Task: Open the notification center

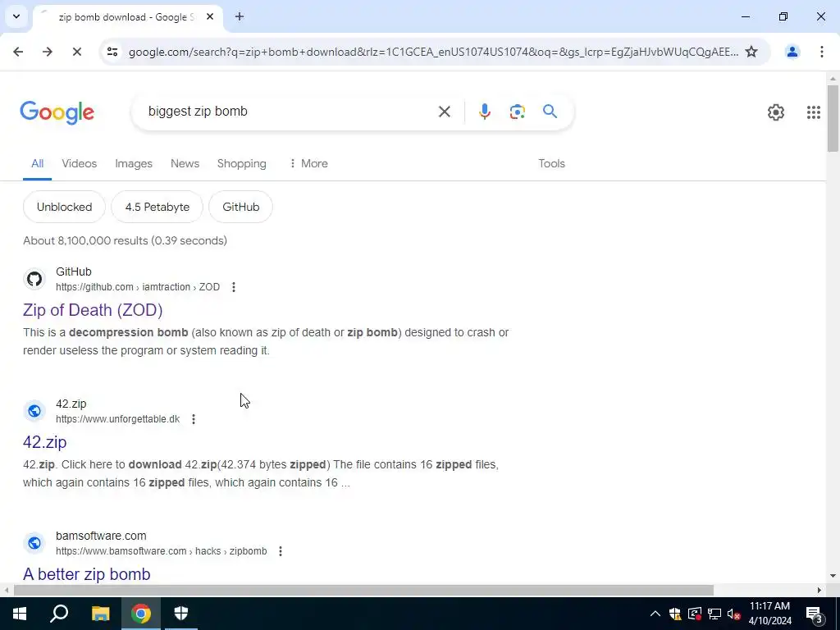Action: pyautogui.click(x=814, y=614)
